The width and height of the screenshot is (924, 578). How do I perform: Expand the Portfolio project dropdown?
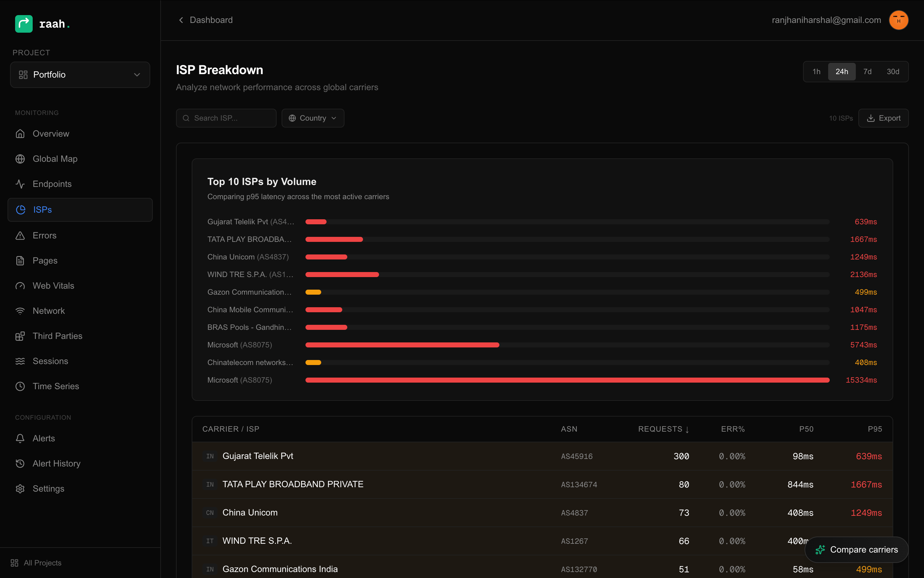[80, 74]
